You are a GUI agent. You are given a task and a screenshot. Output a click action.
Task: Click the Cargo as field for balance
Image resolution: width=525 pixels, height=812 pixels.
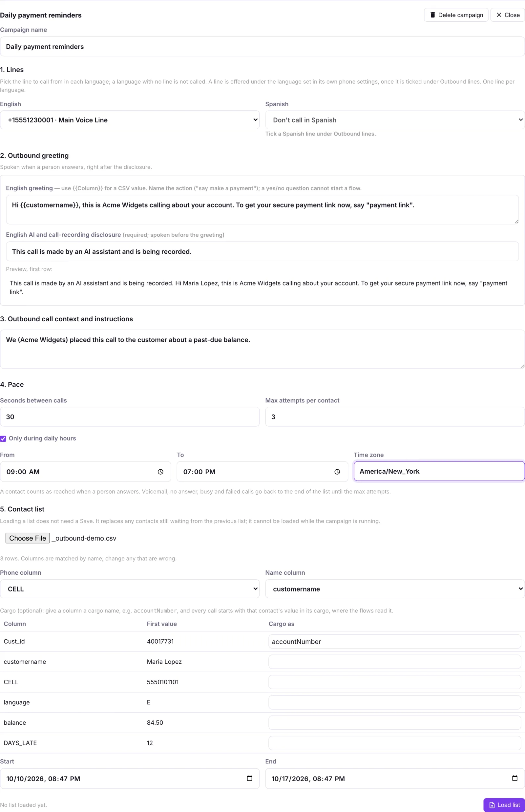click(x=395, y=723)
